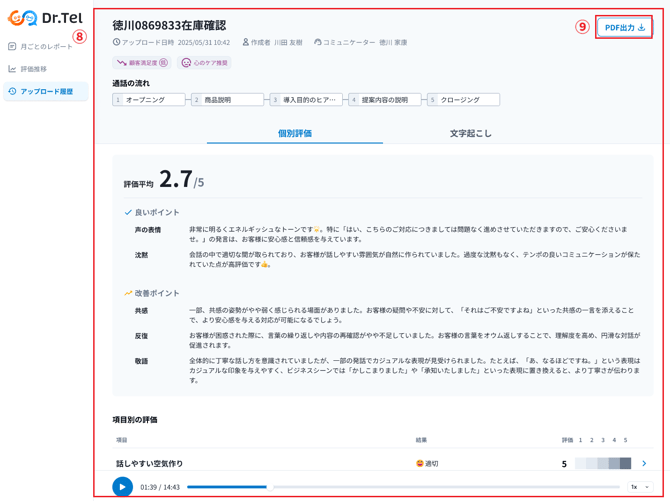Export report with PDF出力 button
Screen dimensions: 670x501
click(x=624, y=27)
